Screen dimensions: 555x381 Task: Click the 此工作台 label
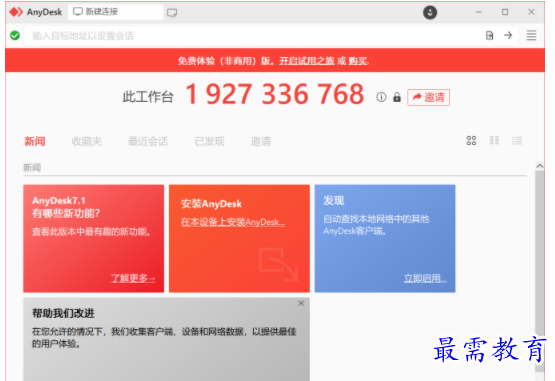click(x=148, y=97)
